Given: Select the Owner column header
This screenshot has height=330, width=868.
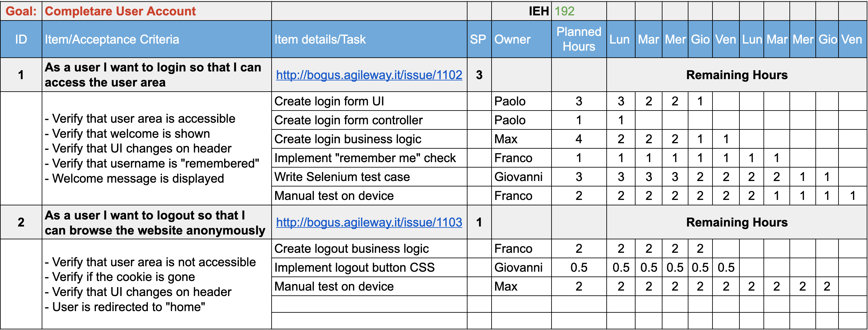Looking at the screenshot, I should pos(512,39).
